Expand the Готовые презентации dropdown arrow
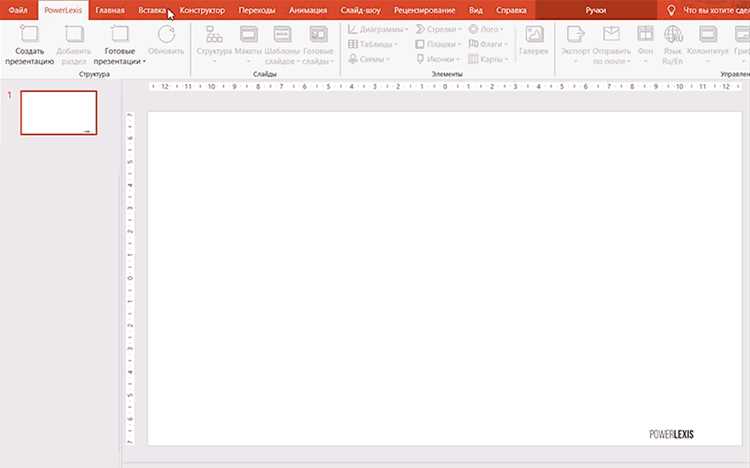This screenshot has height=468, width=750. click(x=144, y=62)
